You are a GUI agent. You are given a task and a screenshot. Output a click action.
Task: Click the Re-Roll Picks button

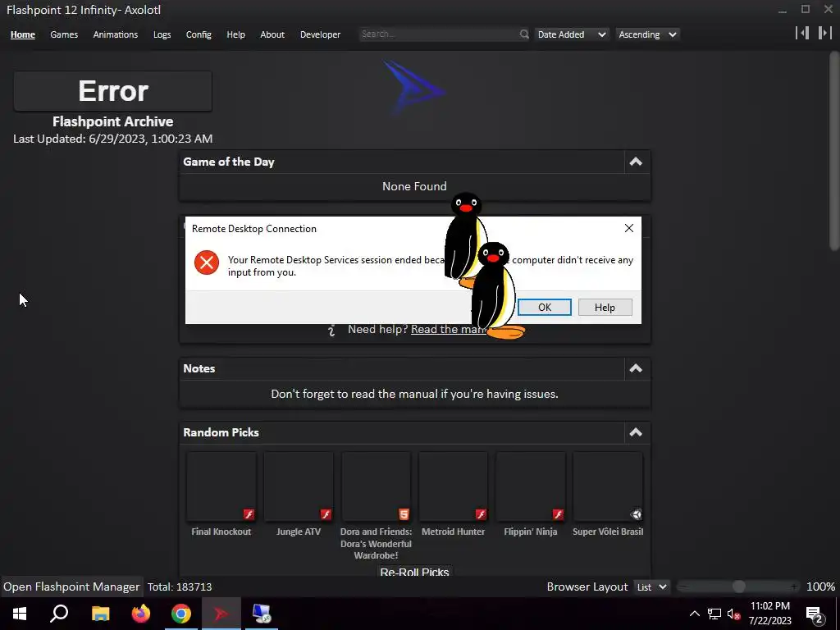pyautogui.click(x=414, y=571)
